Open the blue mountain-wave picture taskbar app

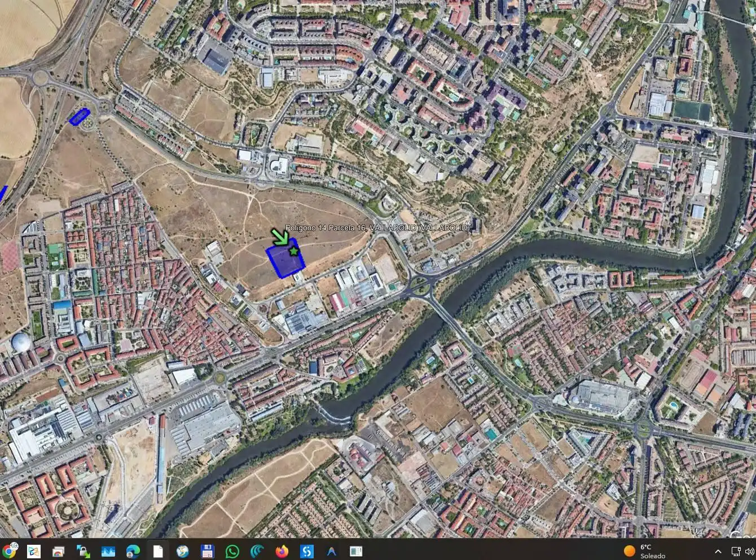click(x=108, y=551)
